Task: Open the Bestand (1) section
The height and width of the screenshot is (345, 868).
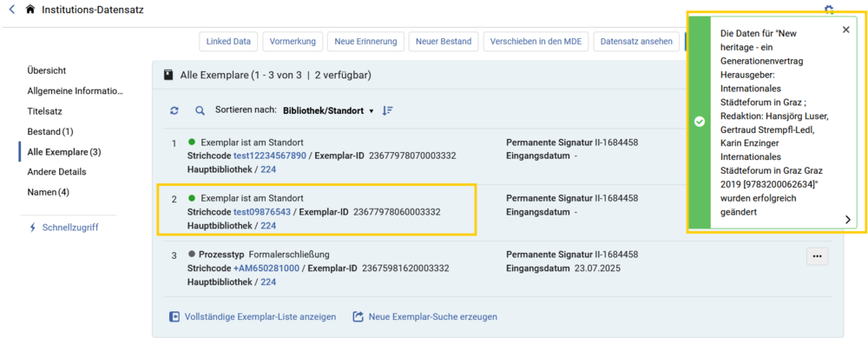Action: [50, 132]
